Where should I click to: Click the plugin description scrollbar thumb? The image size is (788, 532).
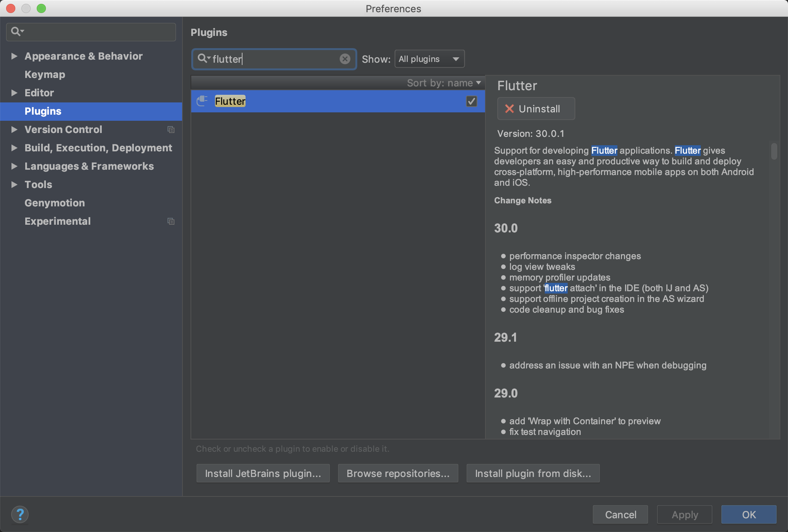tap(774, 151)
